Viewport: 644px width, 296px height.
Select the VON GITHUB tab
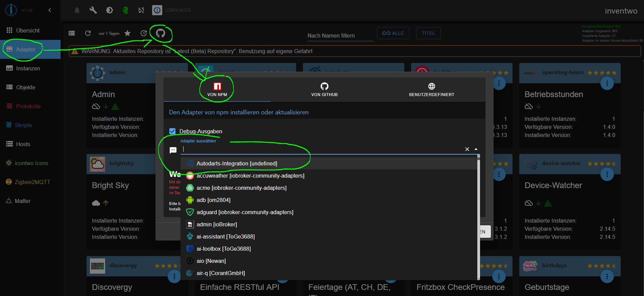point(325,90)
